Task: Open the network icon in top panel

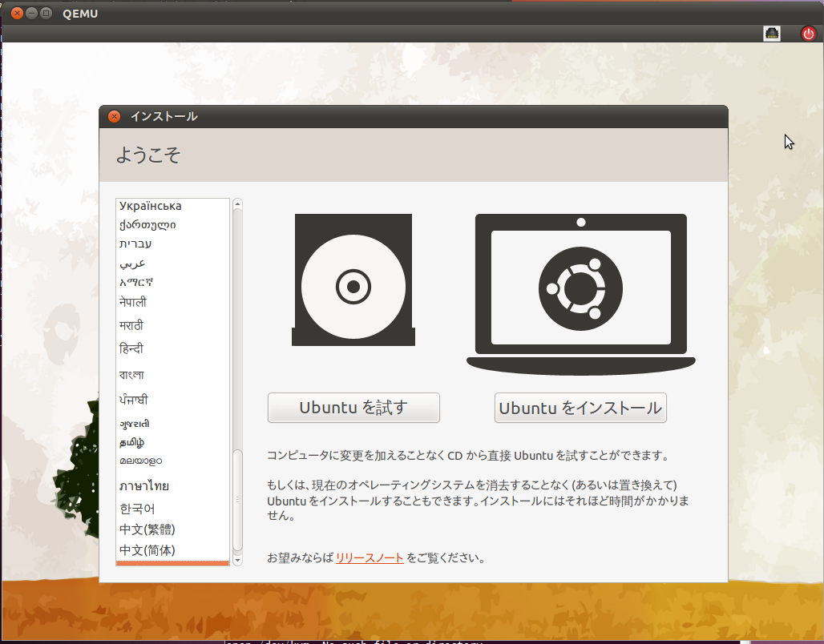Action: [771, 34]
